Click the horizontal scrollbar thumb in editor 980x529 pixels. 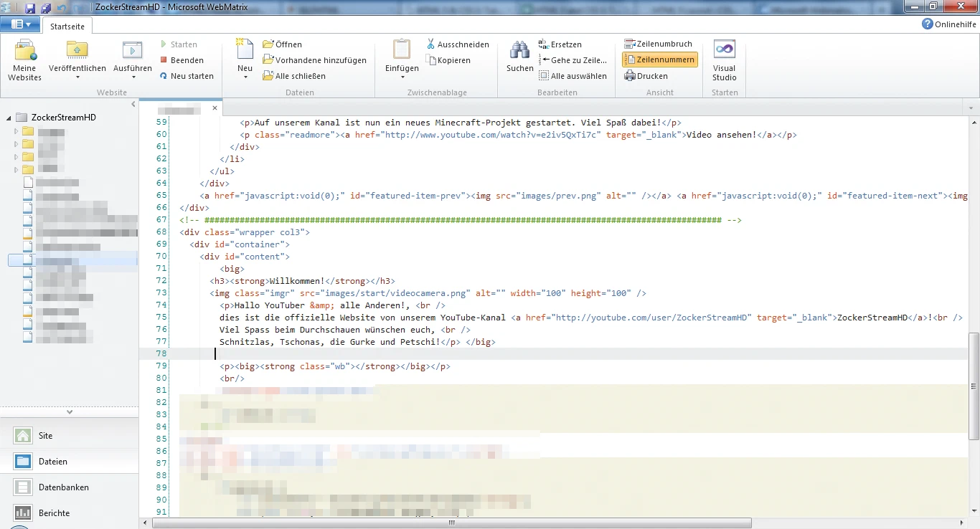452,523
